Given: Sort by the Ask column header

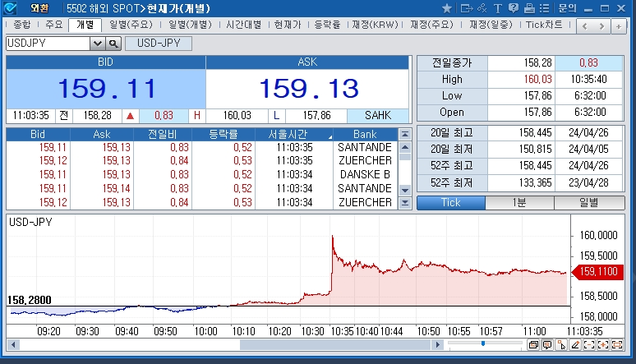Looking at the screenshot, I should click(x=102, y=134).
